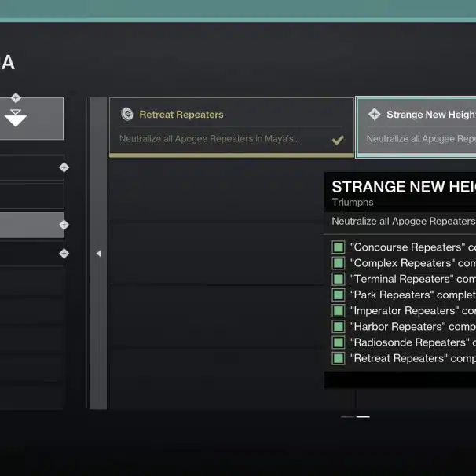
Task: Click the Retreat Repeaters medallion icon
Action: [127, 115]
